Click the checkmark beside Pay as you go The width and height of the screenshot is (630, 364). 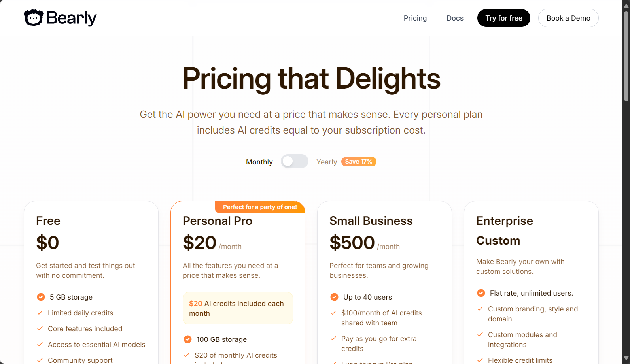333,338
